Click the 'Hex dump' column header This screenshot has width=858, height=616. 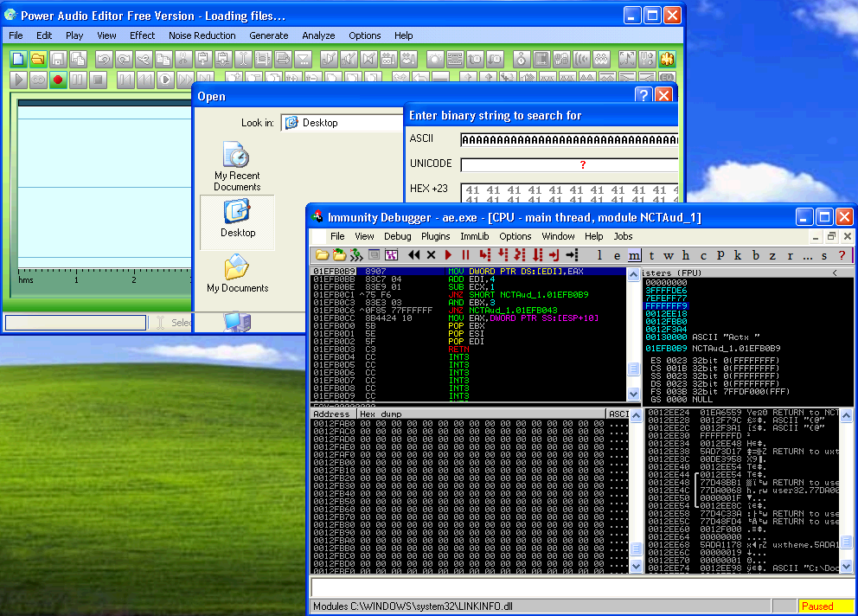482,414
